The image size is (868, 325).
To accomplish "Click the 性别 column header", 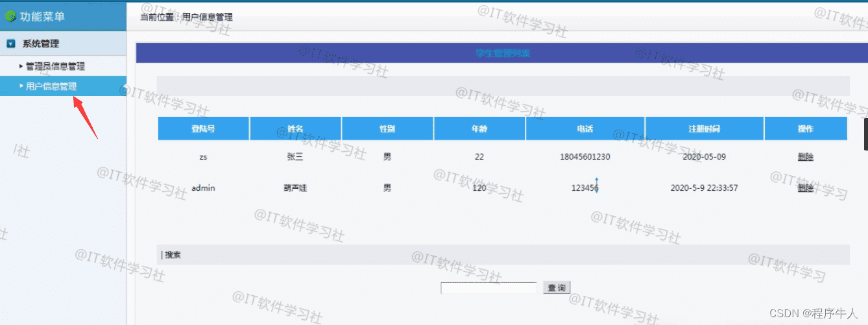I will pyautogui.click(x=387, y=129).
